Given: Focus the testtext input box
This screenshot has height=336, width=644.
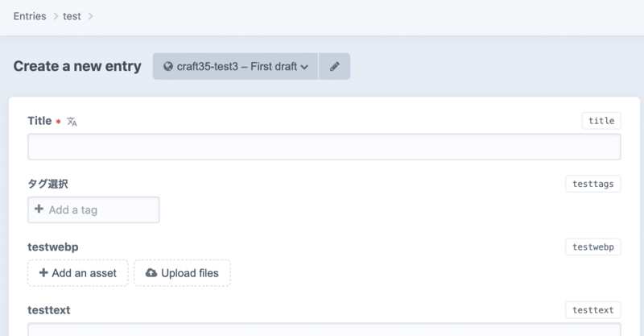Looking at the screenshot, I should [324, 330].
